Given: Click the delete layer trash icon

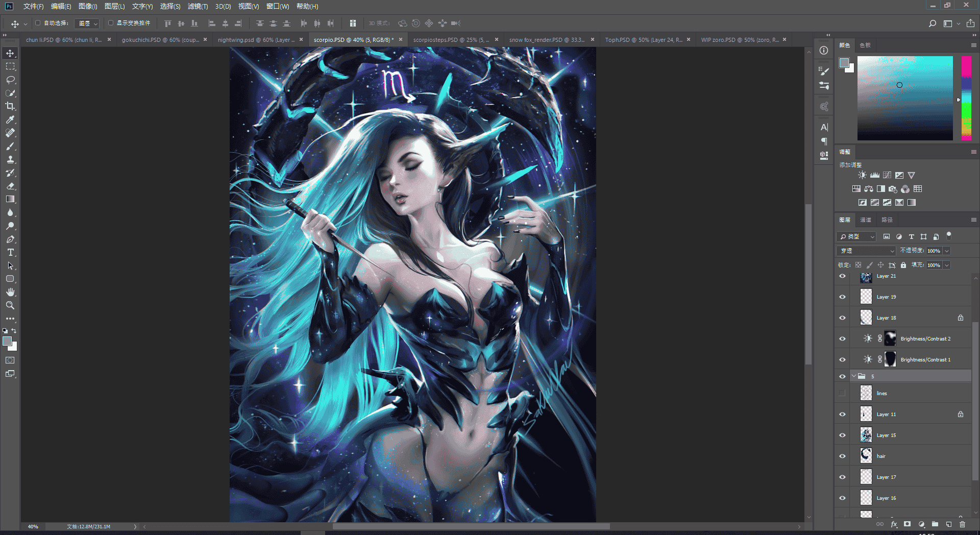Looking at the screenshot, I should coord(962,524).
